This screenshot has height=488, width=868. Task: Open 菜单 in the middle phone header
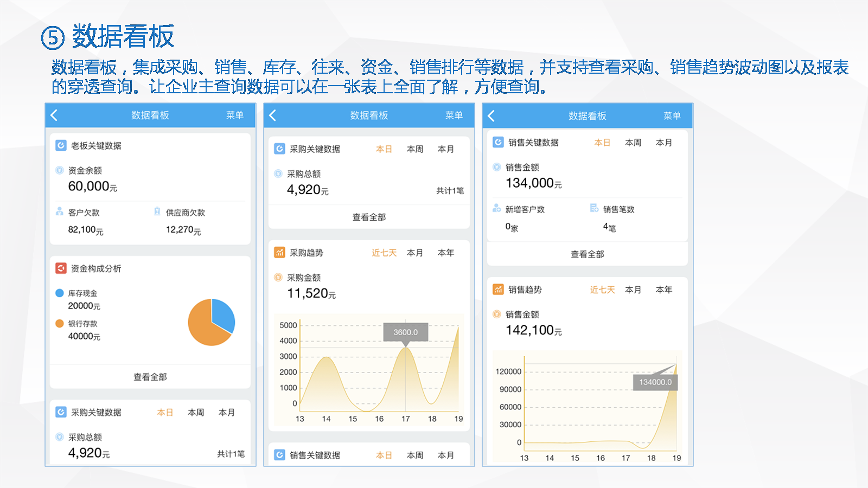point(454,115)
